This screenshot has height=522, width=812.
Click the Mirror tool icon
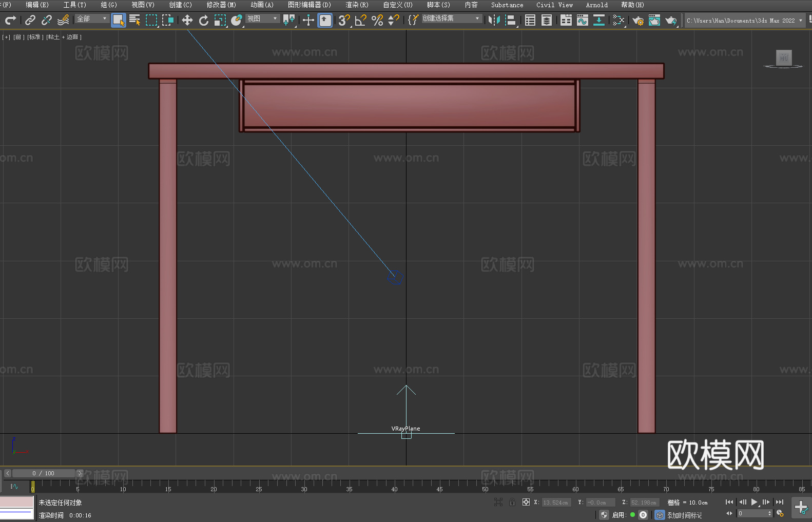coord(494,20)
